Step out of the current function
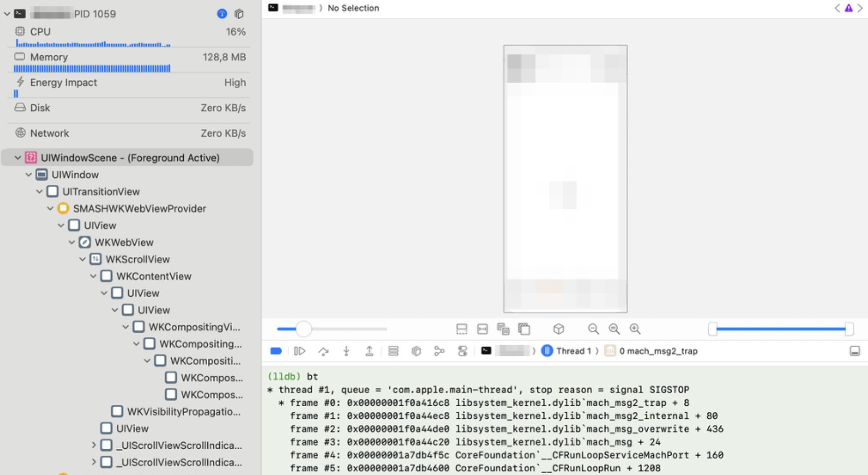868x475 pixels. click(x=369, y=351)
